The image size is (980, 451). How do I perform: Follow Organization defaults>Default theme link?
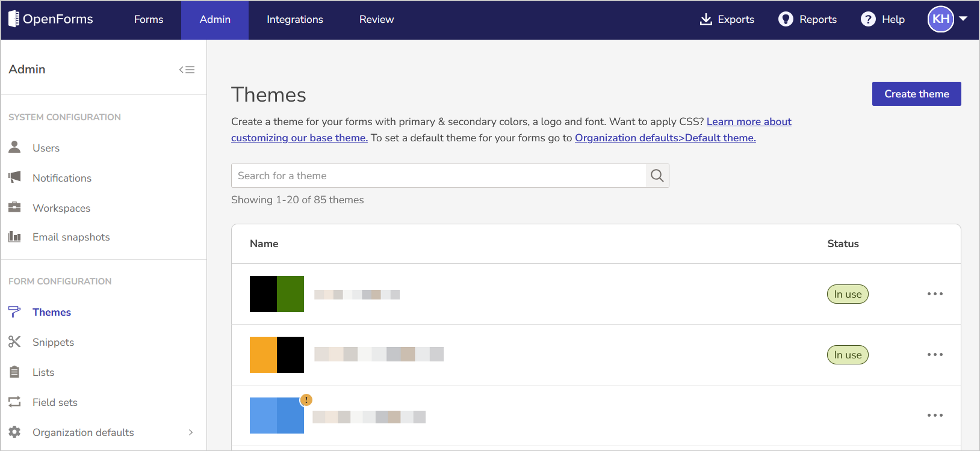[x=665, y=138]
